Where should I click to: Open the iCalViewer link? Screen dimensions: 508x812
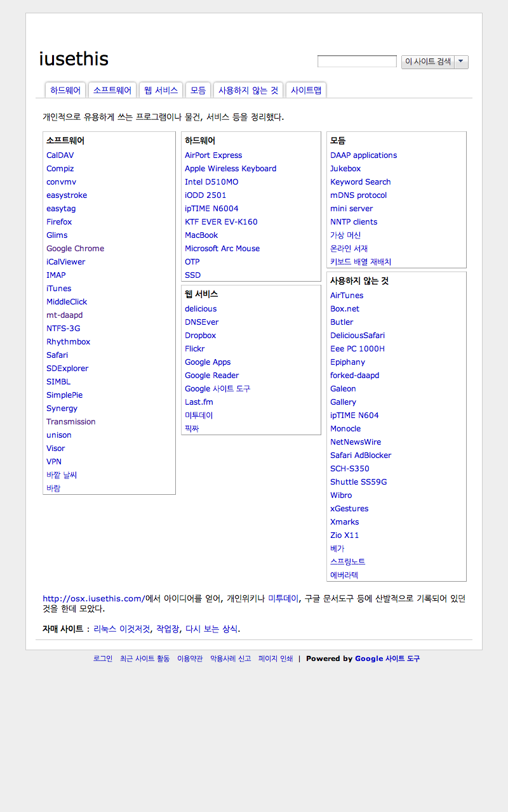point(65,262)
